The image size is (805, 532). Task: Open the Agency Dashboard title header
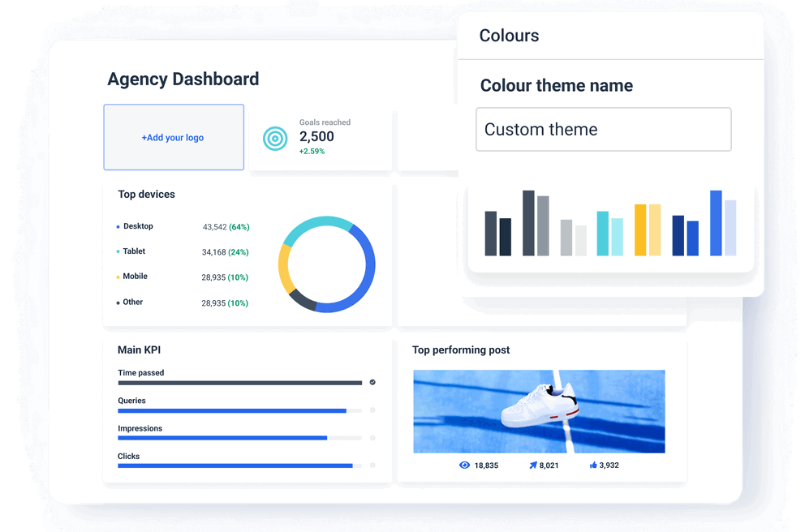click(x=183, y=79)
